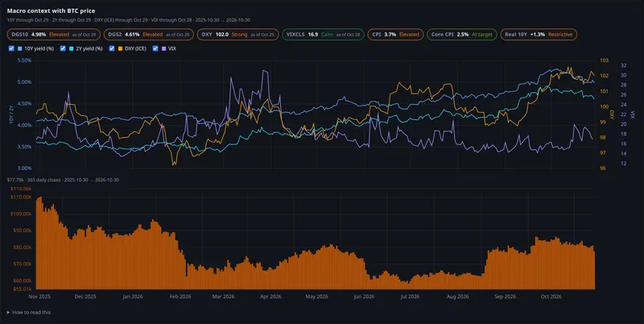The width and height of the screenshot is (644, 324).
Task: Click the Jun 2026 date axis label
Action: point(364,297)
